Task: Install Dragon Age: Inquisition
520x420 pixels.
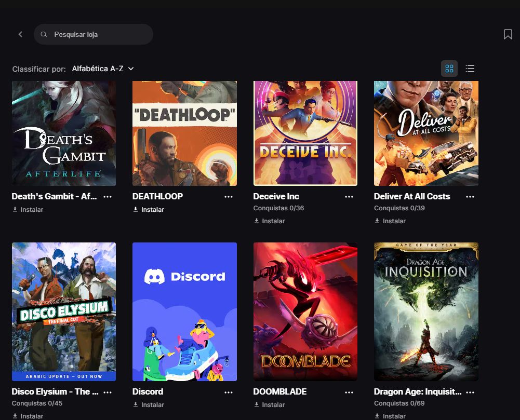Action: (x=390, y=416)
